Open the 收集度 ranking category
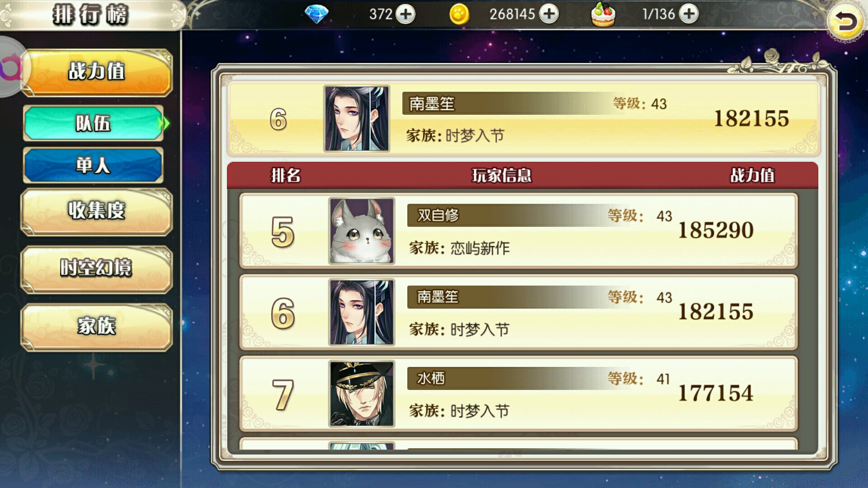The width and height of the screenshot is (868, 488). coord(96,211)
